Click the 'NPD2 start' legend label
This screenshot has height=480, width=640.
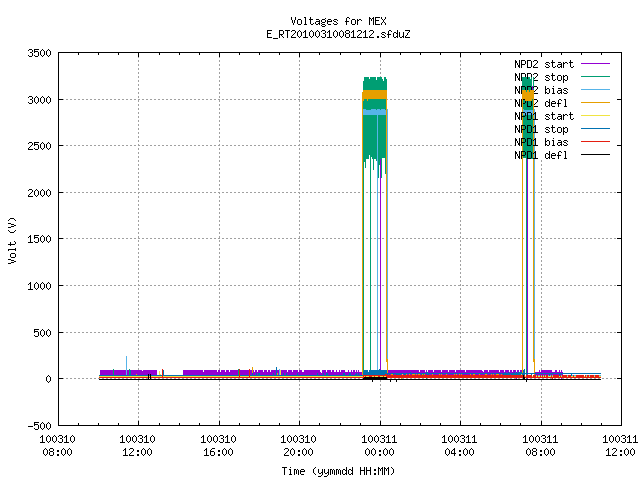(544, 64)
